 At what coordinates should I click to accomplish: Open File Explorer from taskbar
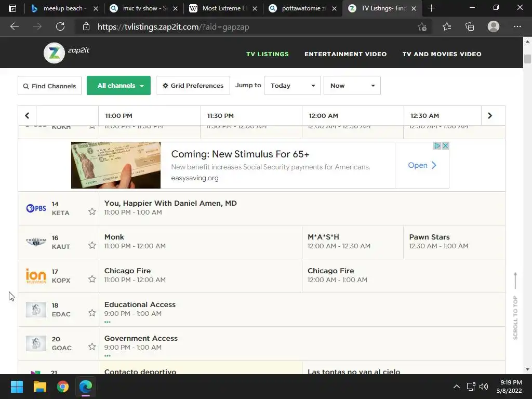click(x=39, y=387)
